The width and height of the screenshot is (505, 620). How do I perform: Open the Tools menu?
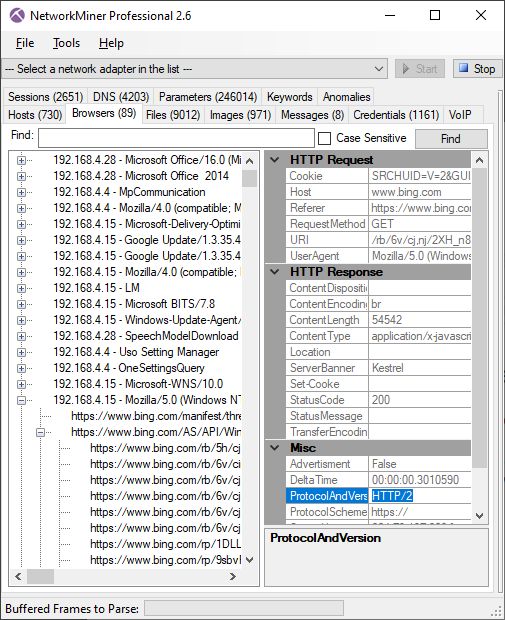pyautogui.click(x=66, y=43)
